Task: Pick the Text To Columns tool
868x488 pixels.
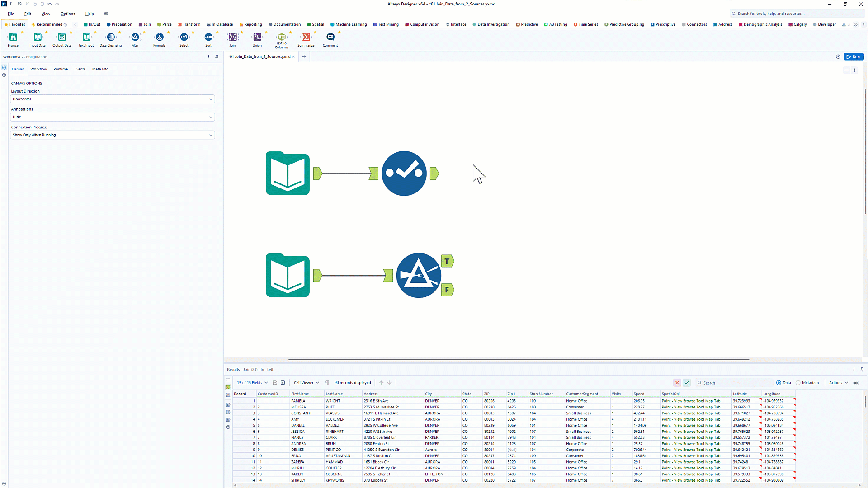Action: tap(281, 38)
